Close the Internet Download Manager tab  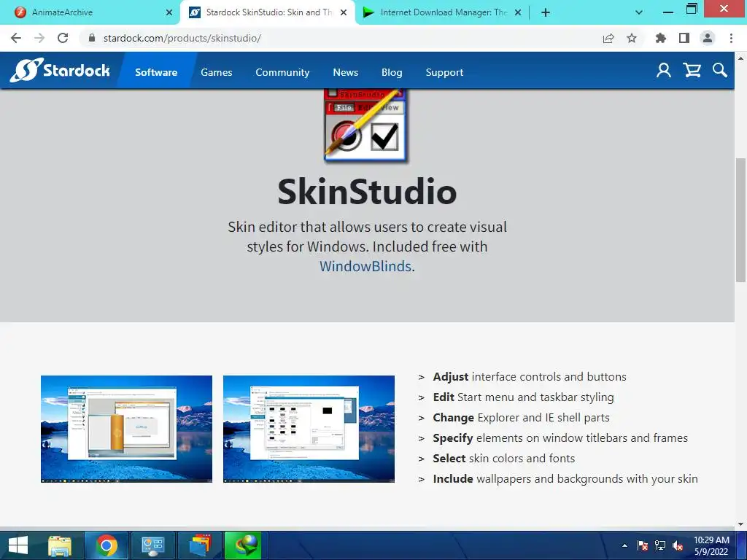click(518, 12)
